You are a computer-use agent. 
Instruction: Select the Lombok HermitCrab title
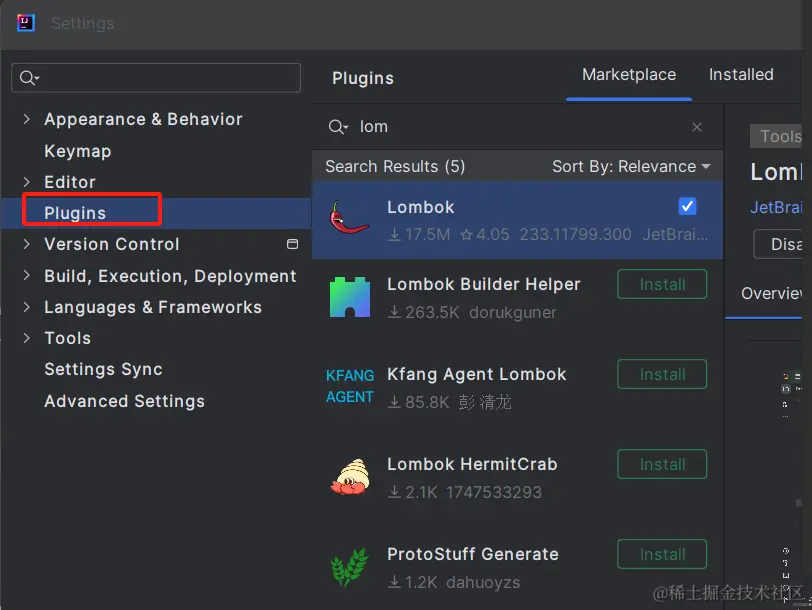pos(472,464)
